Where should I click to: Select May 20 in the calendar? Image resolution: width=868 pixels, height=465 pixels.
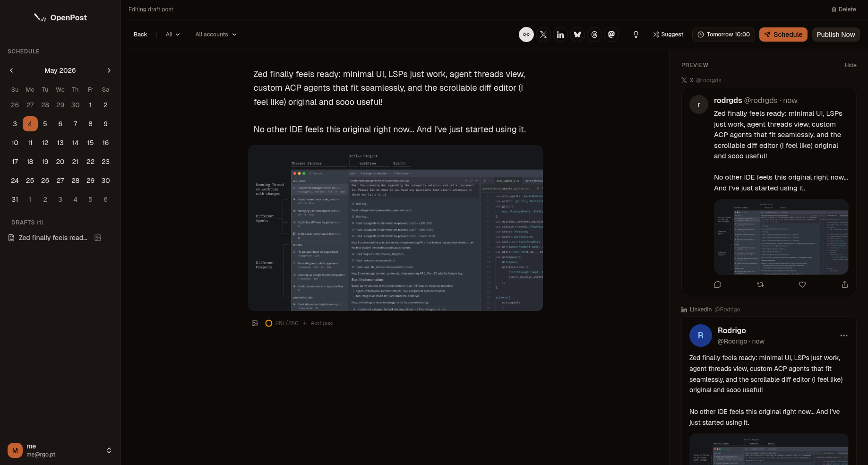(x=60, y=162)
